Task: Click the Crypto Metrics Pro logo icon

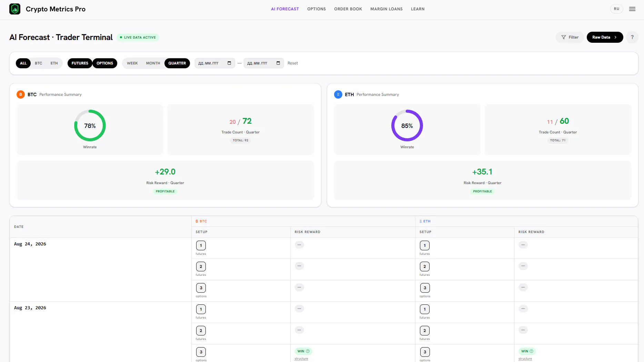Action: click(x=15, y=9)
